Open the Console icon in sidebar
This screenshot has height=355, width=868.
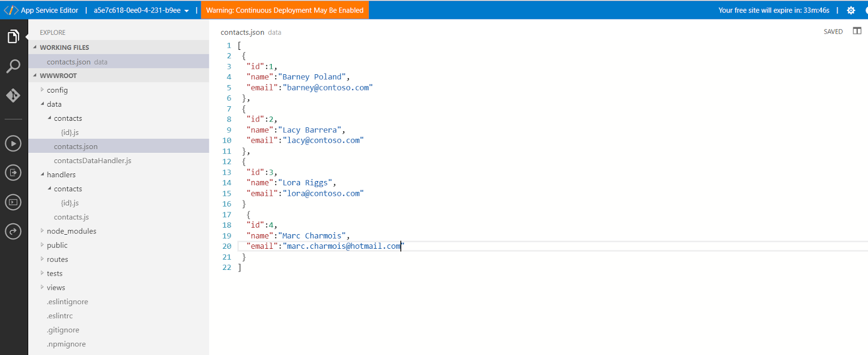[13, 202]
